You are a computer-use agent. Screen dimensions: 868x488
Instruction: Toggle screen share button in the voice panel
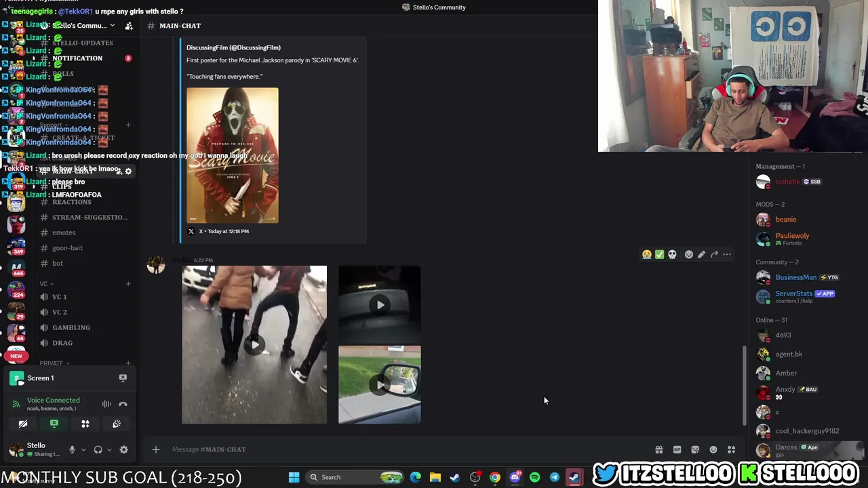click(54, 424)
